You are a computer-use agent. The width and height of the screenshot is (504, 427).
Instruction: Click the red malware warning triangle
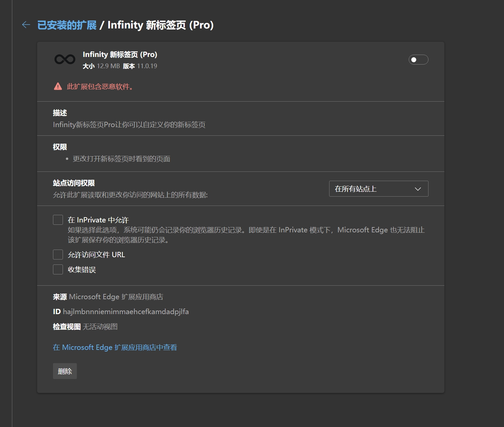coord(58,86)
